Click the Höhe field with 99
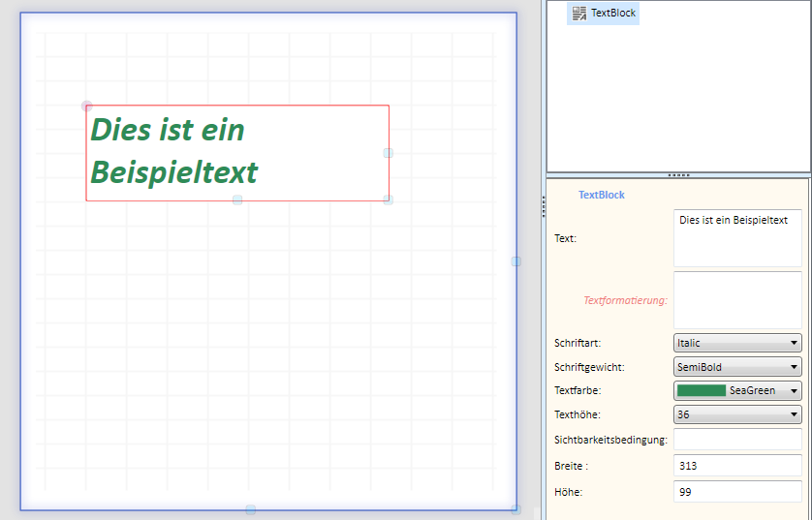The height and width of the screenshot is (520, 812). [x=737, y=492]
